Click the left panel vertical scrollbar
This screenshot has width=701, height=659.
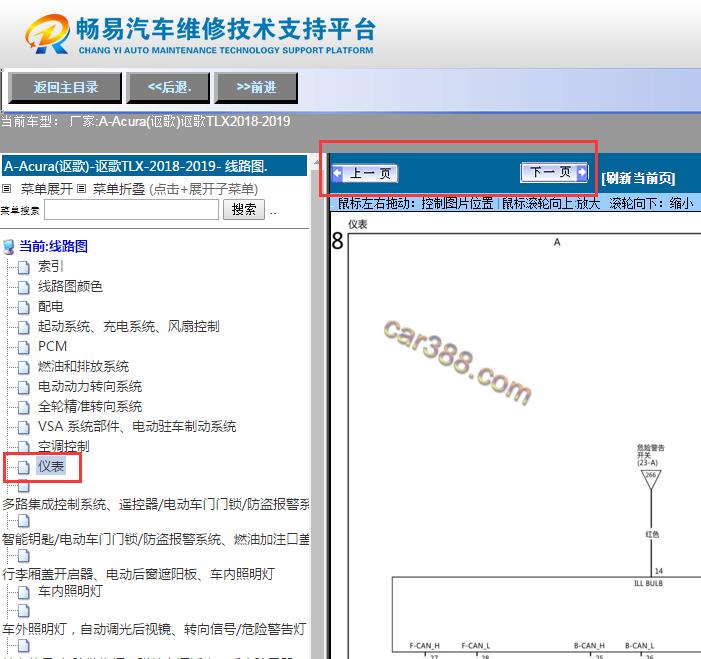pos(317,407)
